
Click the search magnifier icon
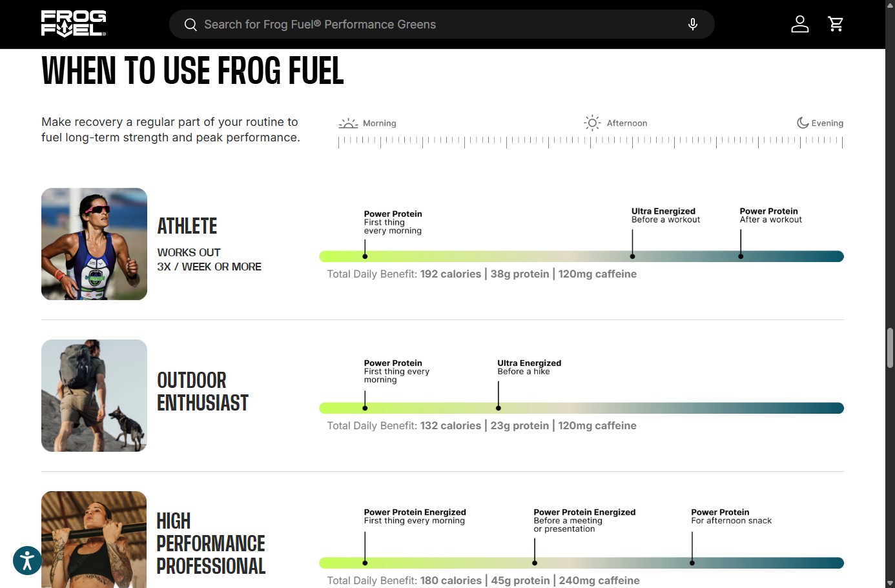pos(190,25)
